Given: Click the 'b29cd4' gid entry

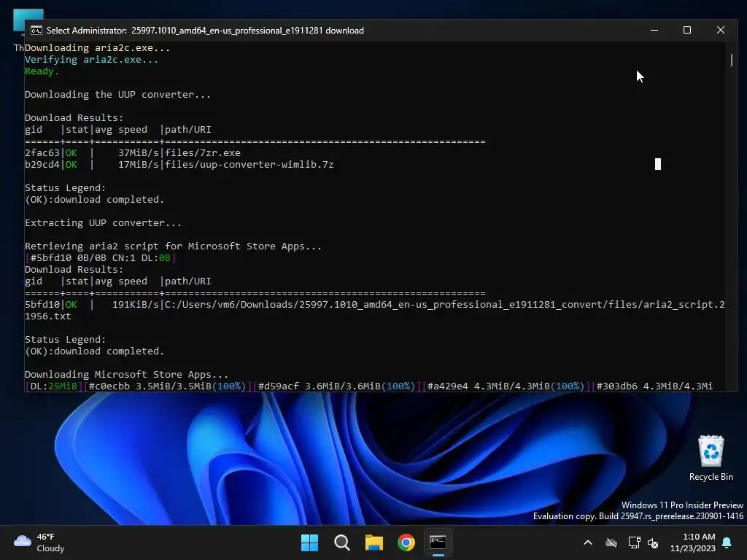Looking at the screenshot, I should pyautogui.click(x=42, y=165).
